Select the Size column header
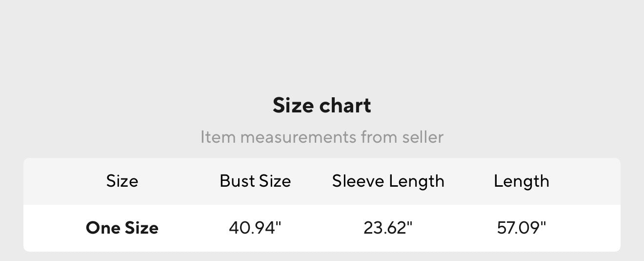 (122, 181)
